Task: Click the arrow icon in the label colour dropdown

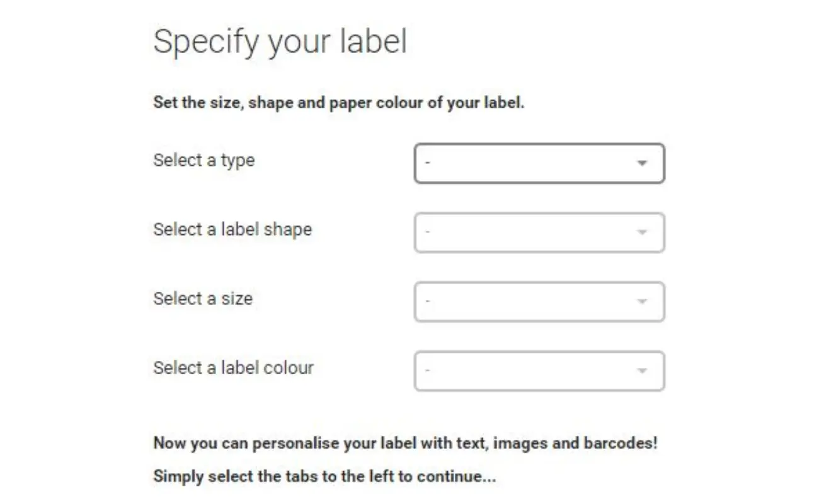Action: [642, 371]
